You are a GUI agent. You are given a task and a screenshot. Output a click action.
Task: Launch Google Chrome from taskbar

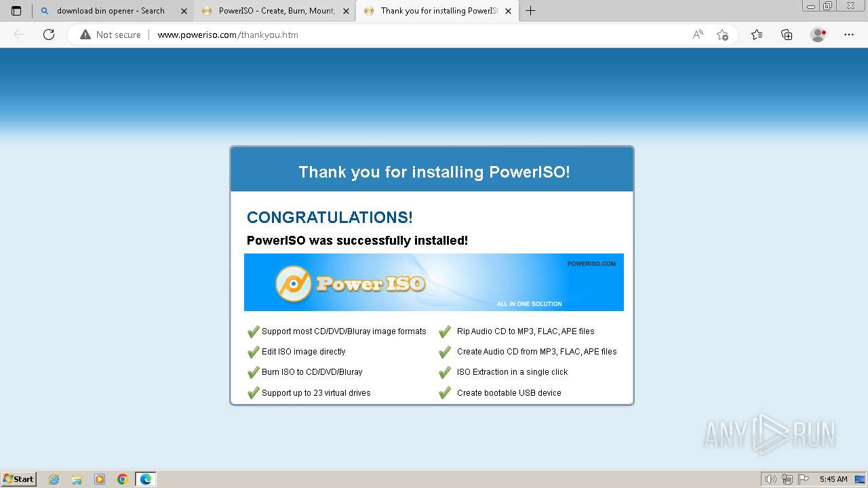pyautogui.click(x=123, y=479)
